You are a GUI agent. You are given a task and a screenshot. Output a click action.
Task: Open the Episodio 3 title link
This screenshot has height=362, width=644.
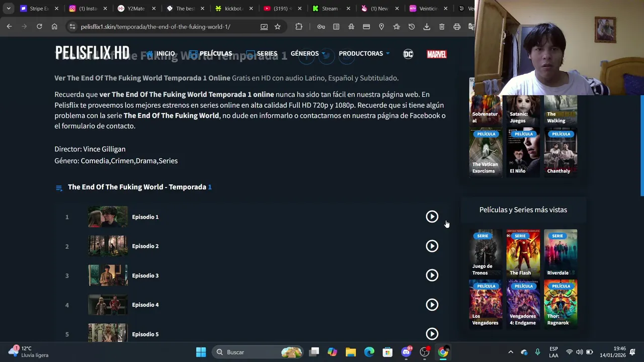[x=145, y=276]
